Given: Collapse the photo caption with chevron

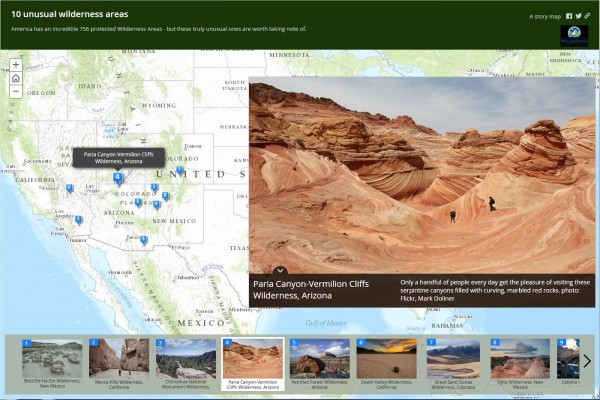Looking at the screenshot, I should (x=280, y=270).
